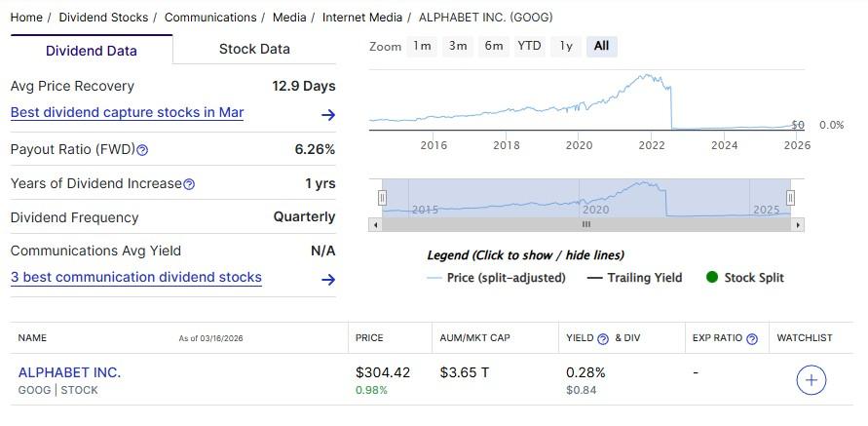Image resolution: width=868 pixels, height=426 pixels.
Task: Switch to the Stock Data tab
Action: coord(254,49)
